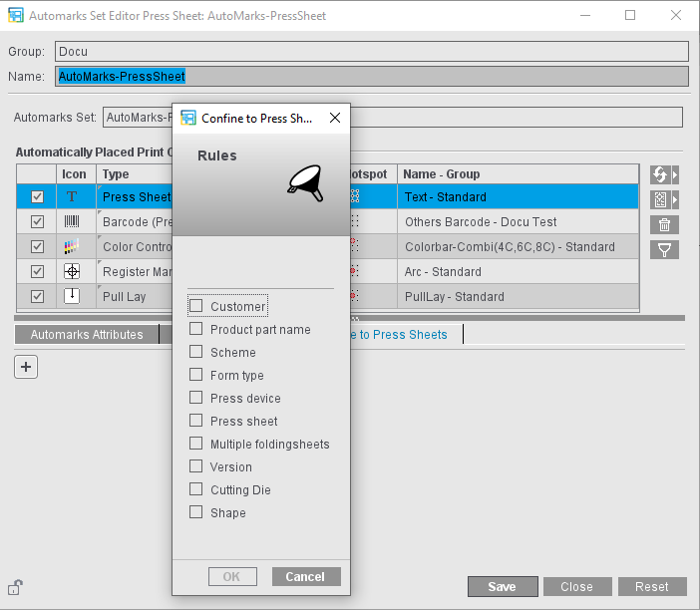Close the Confine to Press Sheets dialog
The height and width of the screenshot is (610, 700).
point(335,118)
